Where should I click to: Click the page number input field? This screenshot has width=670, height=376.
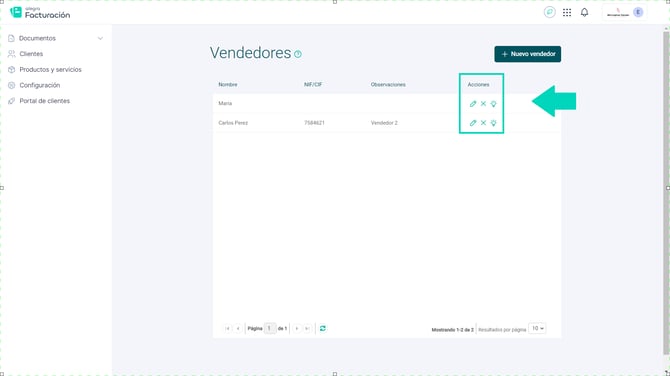[x=270, y=328]
